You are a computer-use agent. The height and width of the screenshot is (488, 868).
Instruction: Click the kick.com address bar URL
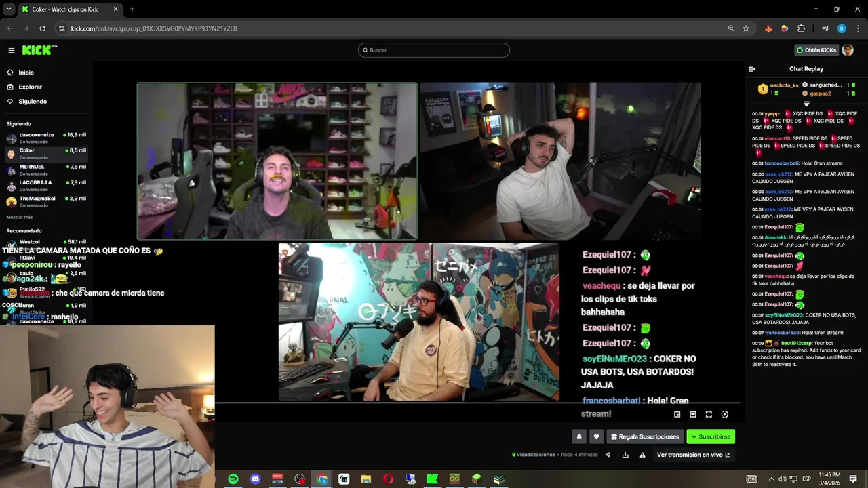click(154, 28)
